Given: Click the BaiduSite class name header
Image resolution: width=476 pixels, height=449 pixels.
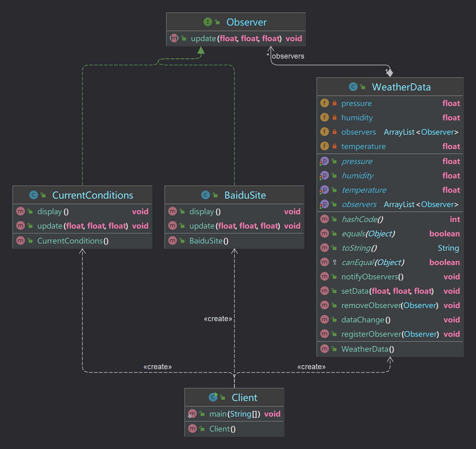Looking at the screenshot, I should [x=245, y=195].
